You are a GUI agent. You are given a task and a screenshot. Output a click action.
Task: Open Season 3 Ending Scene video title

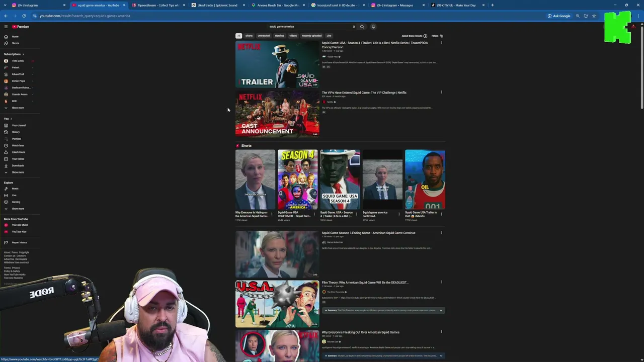(x=368, y=233)
